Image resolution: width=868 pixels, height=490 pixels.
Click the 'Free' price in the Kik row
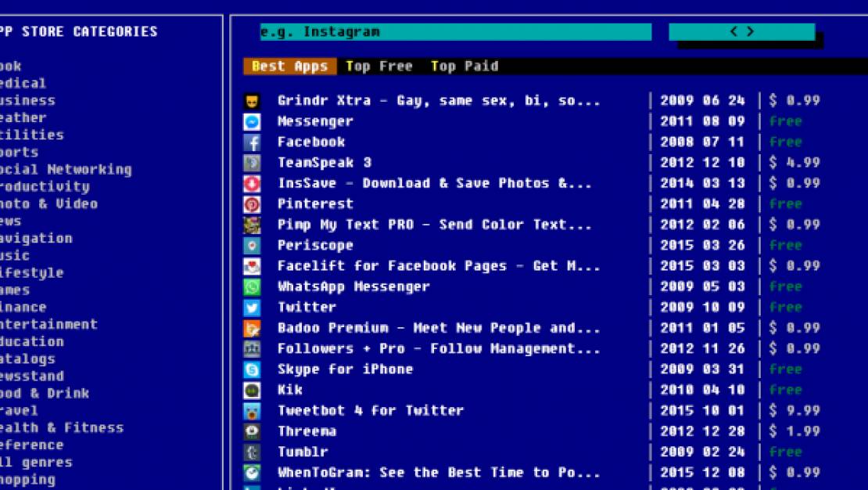(786, 391)
